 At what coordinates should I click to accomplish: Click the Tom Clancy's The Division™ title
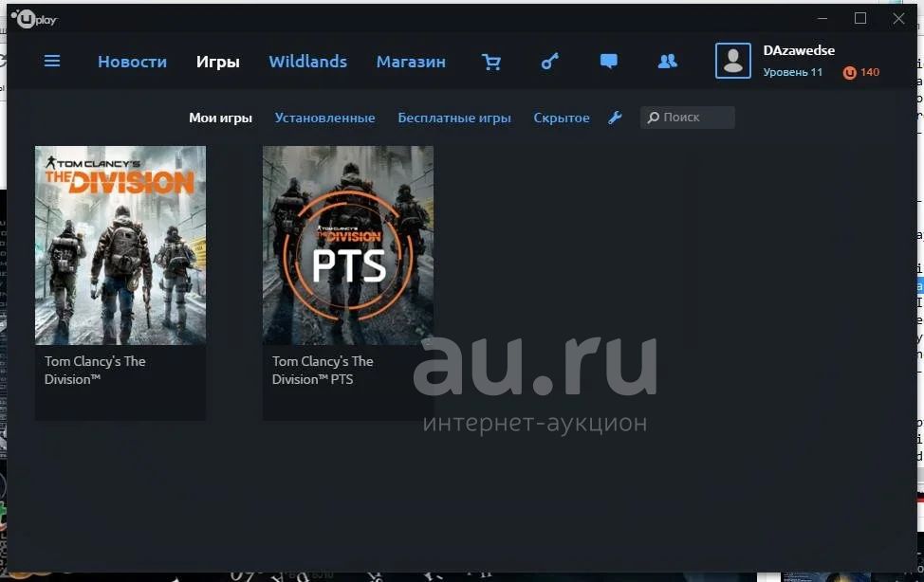click(x=95, y=371)
